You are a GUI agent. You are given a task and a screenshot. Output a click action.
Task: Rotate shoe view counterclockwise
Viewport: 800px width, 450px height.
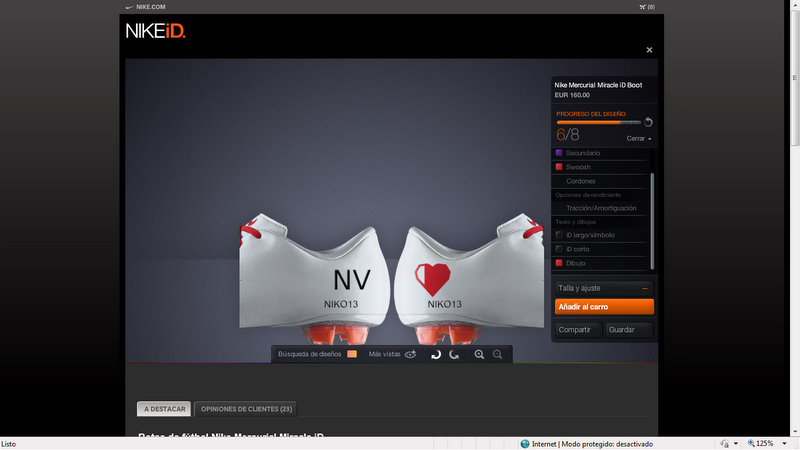(x=436, y=355)
